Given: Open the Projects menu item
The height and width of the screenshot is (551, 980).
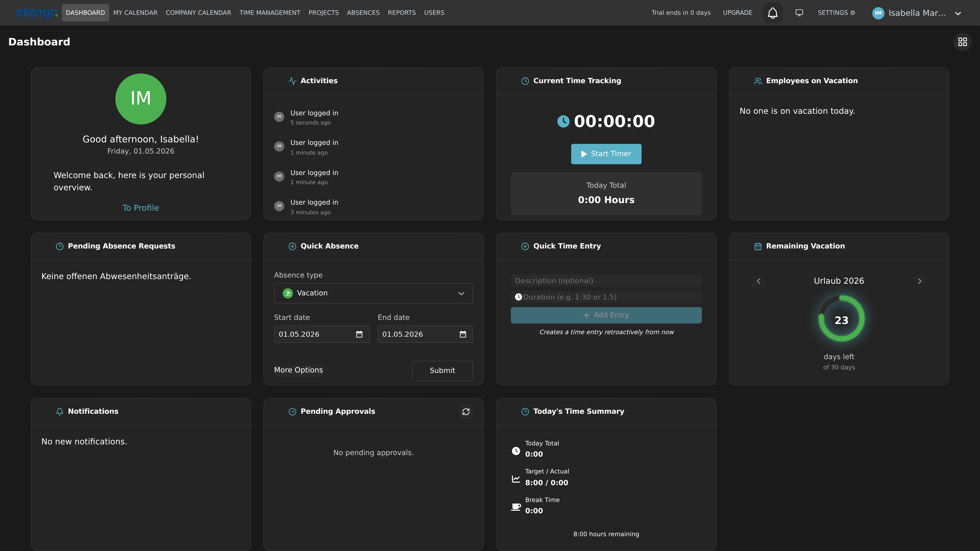Looking at the screenshot, I should tap(323, 13).
